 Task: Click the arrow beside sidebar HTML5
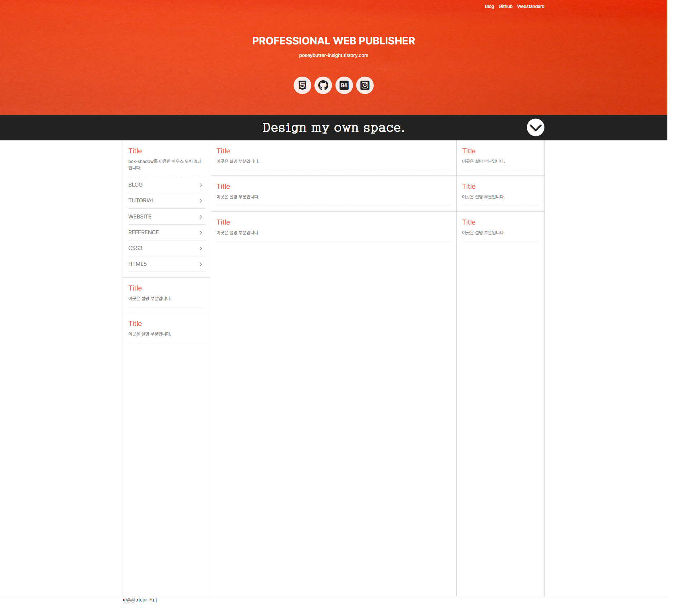(201, 264)
